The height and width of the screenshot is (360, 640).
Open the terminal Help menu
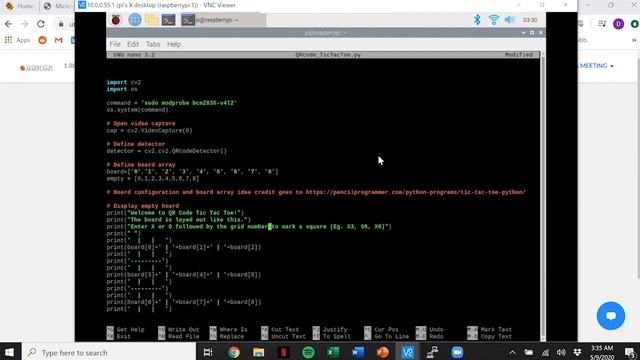(174, 44)
